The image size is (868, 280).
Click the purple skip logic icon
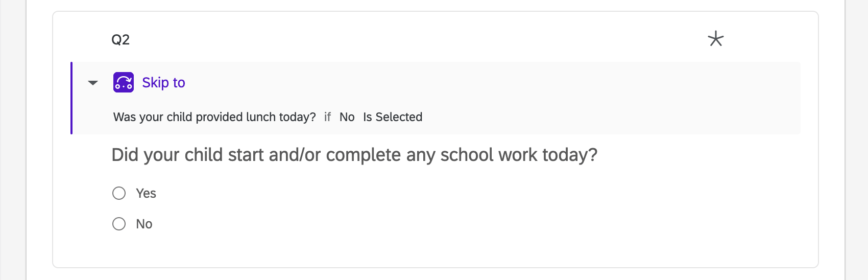point(124,82)
